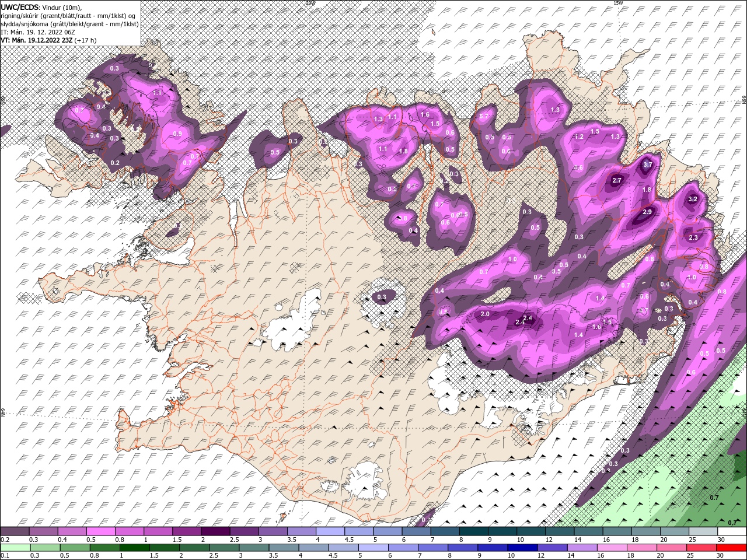Select the 2.7 precipitation value on map
747x560 pixels.
pos(617,181)
